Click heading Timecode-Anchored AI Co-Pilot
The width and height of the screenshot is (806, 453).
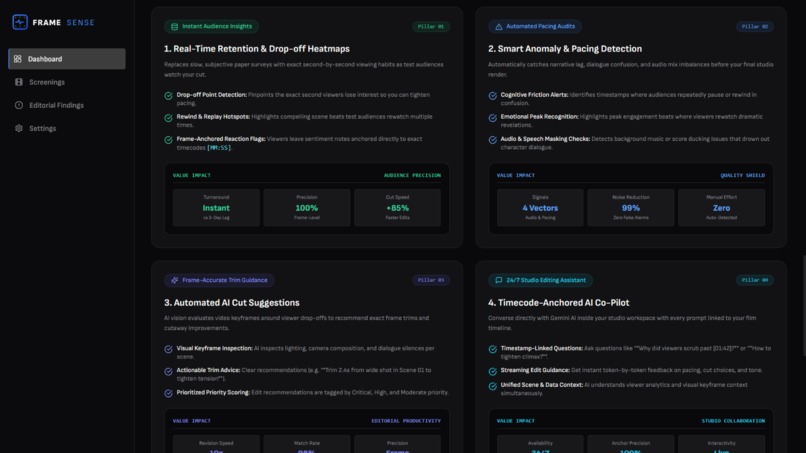[x=559, y=303]
